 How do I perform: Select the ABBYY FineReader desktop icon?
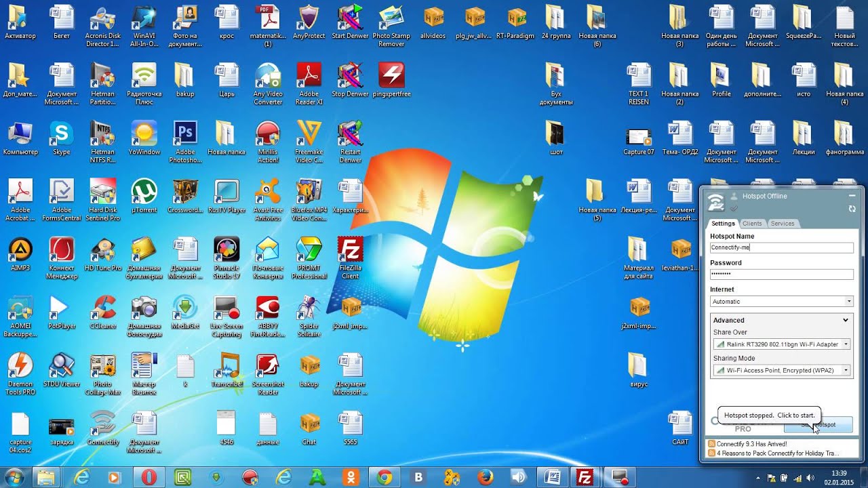268,316
